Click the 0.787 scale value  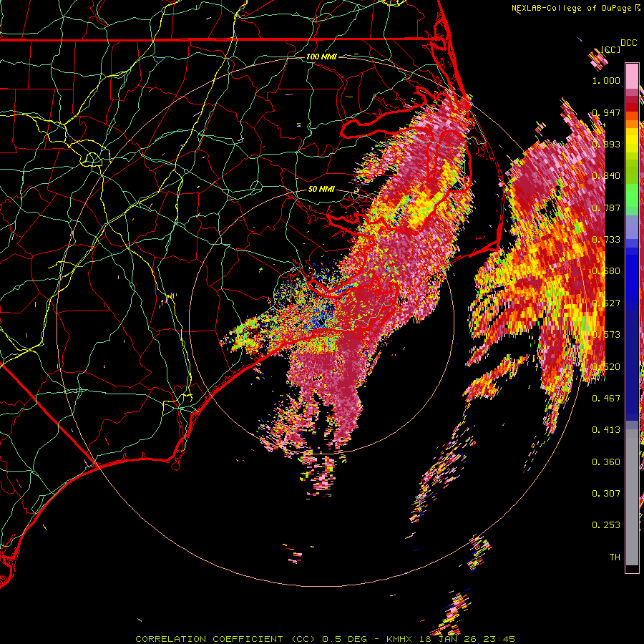point(606,208)
